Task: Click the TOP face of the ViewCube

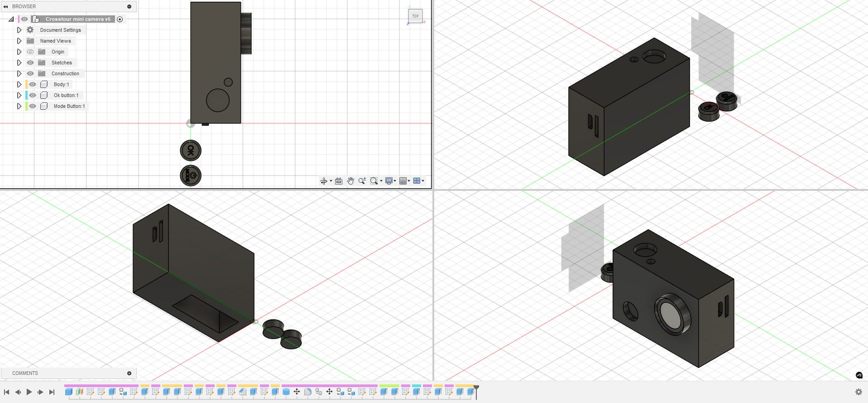Action: tap(415, 16)
